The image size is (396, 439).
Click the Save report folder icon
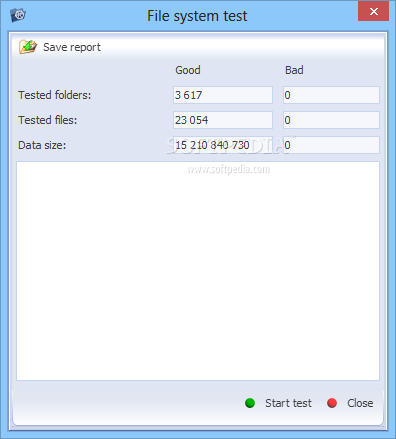(28, 47)
